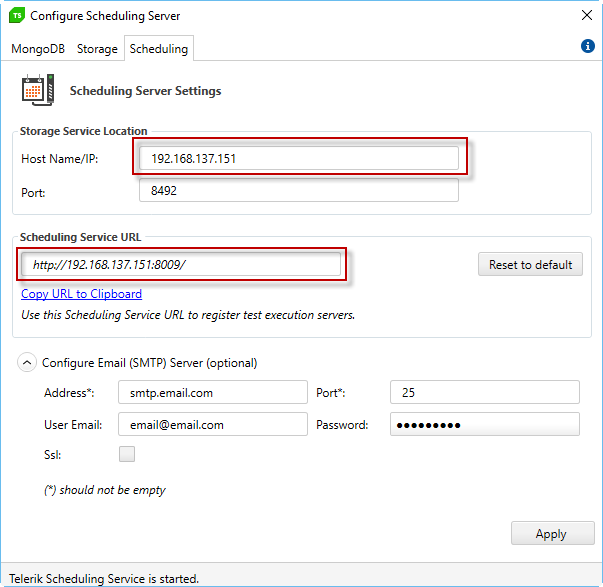Focus the Host Name/IP input field
Viewport: 603px width, 587px height.
click(299, 158)
